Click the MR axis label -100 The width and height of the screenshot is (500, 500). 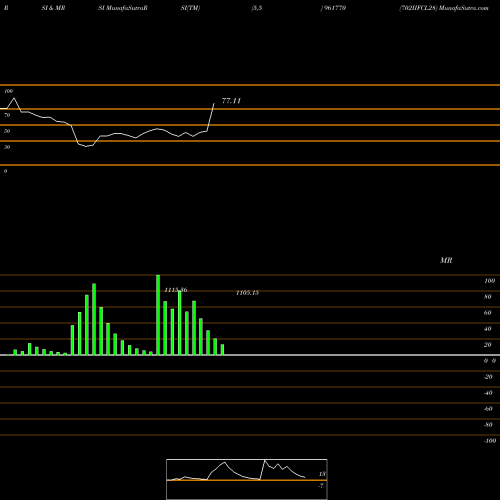pyautogui.click(x=490, y=441)
